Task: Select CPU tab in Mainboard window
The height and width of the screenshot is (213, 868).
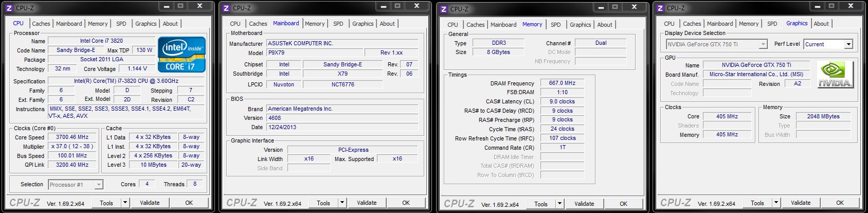Action: (x=235, y=24)
